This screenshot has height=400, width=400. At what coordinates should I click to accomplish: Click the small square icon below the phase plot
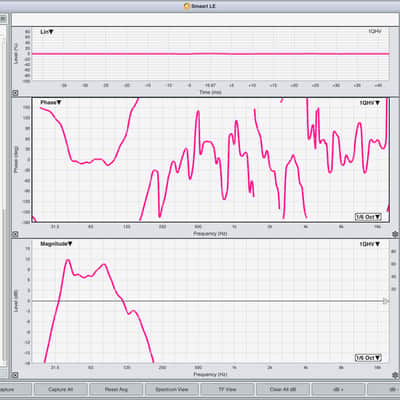point(15,235)
